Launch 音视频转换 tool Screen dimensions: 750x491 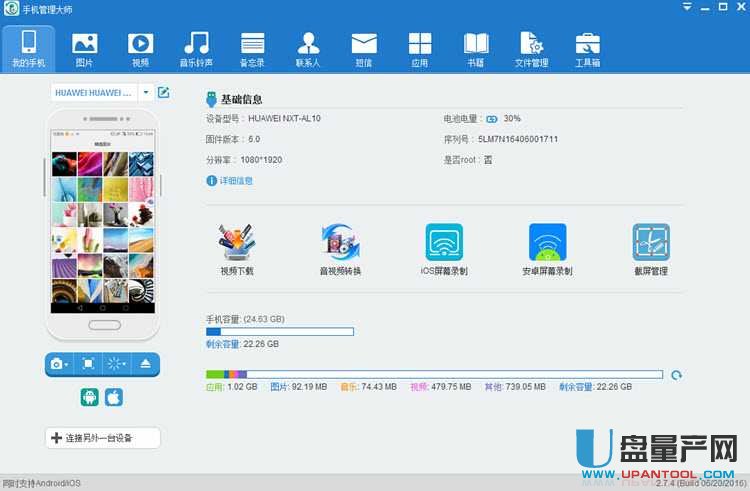[x=340, y=250]
